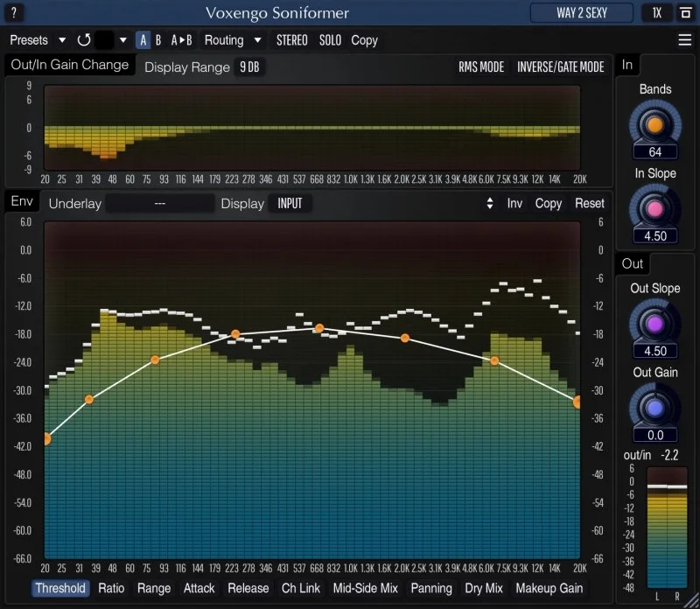Click Copy in the envelope toolbar
Image resolution: width=700 pixels, height=609 pixels.
(549, 203)
